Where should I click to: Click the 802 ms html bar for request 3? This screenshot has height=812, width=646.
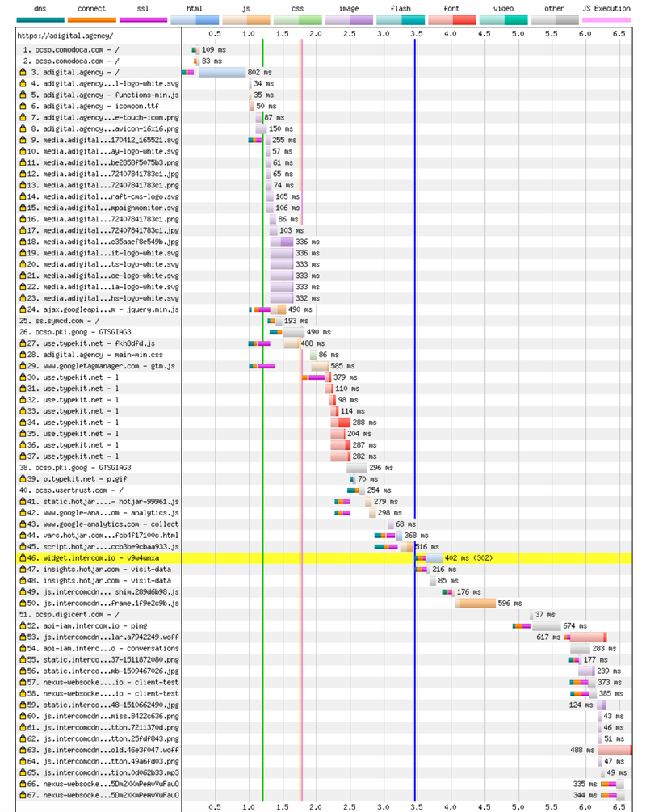222,73
